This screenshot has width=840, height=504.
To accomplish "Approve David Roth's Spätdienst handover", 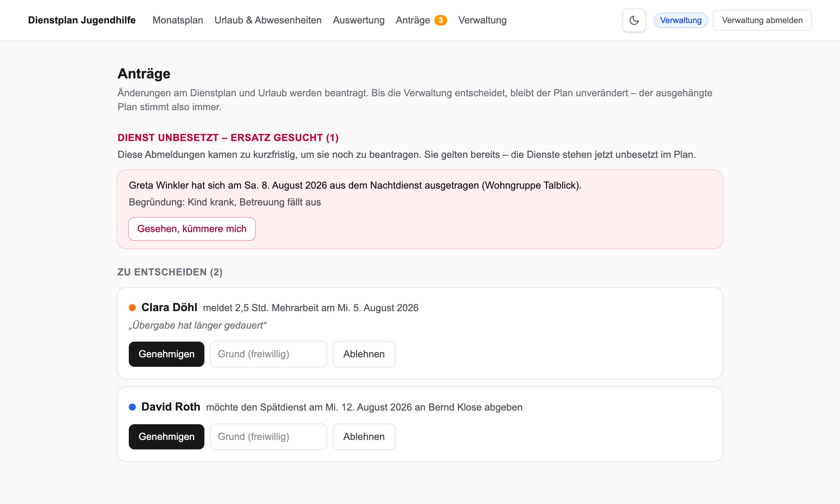I will [x=167, y=437].
